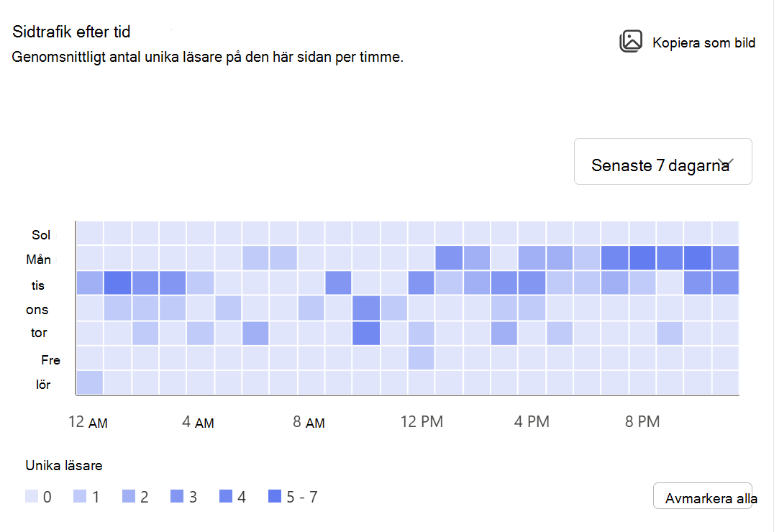The height and width of the screenshot is (532, 774).
Task: Select the Mån 8 PM dark heatmap cell
Action: (642, 257)
